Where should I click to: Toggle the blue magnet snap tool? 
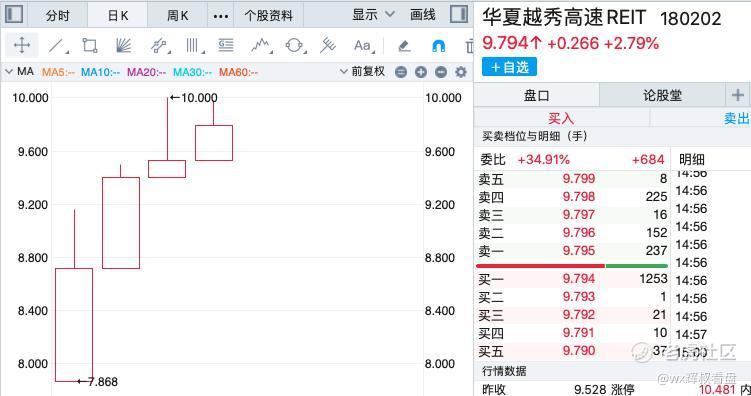coord(438,46)
